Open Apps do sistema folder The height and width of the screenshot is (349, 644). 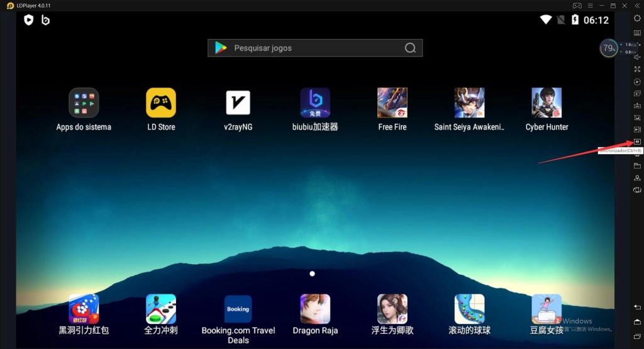tap(84, 103)
